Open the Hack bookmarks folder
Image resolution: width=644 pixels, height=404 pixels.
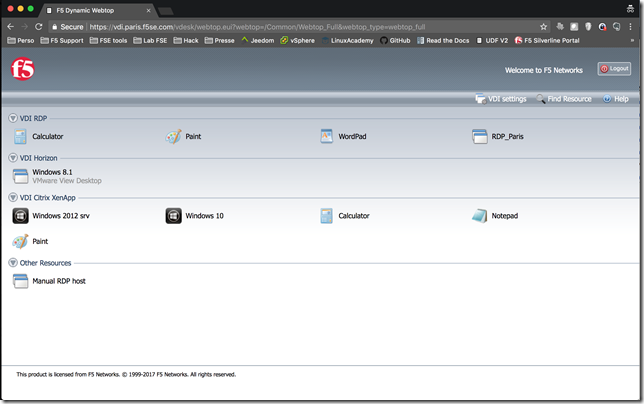pyautogui.click(x=186, y=40)
